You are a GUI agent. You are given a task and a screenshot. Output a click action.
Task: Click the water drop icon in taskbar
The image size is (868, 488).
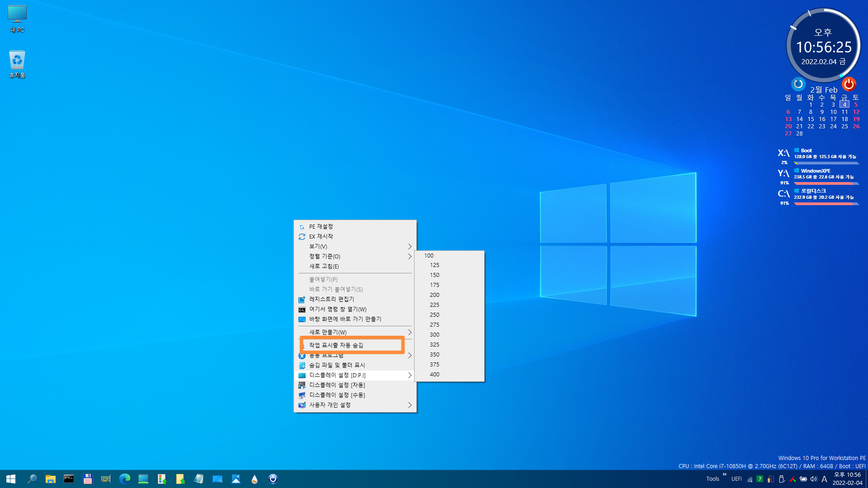(254, 479)
